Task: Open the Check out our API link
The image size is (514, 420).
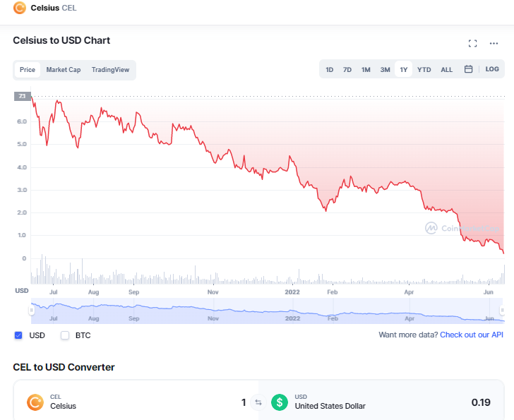Action: tap(472, 335)
